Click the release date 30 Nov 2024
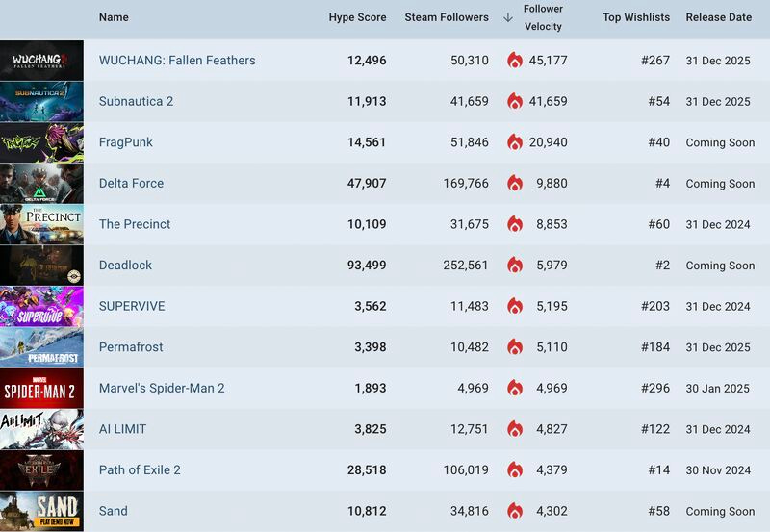The width and height of the screenshot is (770, 532). (718, 470)
